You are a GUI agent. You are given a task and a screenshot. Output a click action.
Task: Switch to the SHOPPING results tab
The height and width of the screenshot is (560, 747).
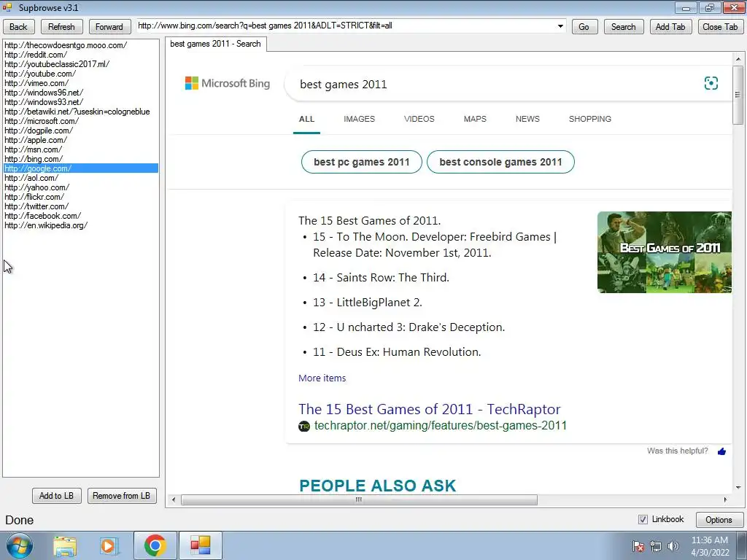(x=589, y=119)
